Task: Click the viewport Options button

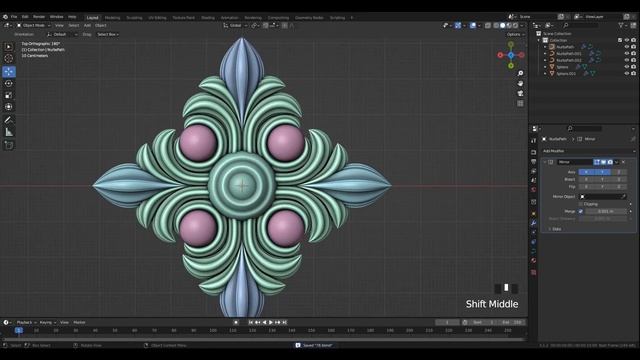Action: [515, 35]
